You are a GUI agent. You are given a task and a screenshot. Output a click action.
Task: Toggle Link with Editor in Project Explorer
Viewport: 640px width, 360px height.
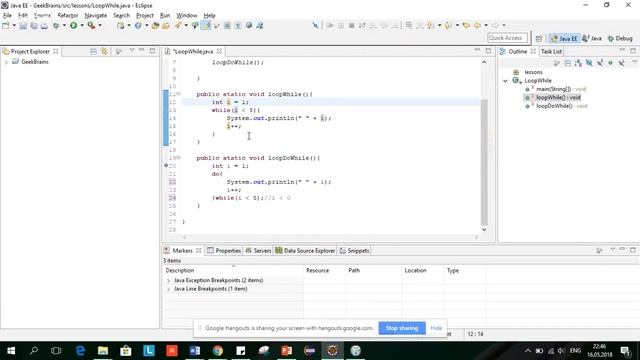coord(104,51)
